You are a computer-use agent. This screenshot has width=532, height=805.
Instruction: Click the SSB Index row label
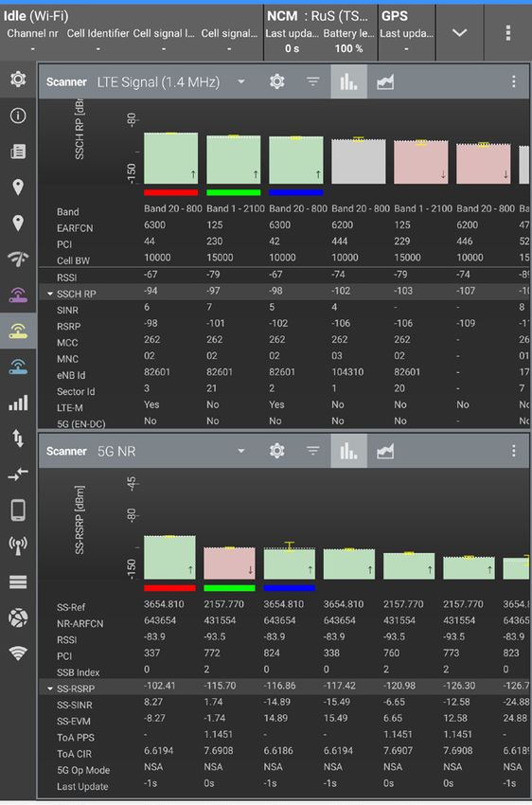(78, 672)
